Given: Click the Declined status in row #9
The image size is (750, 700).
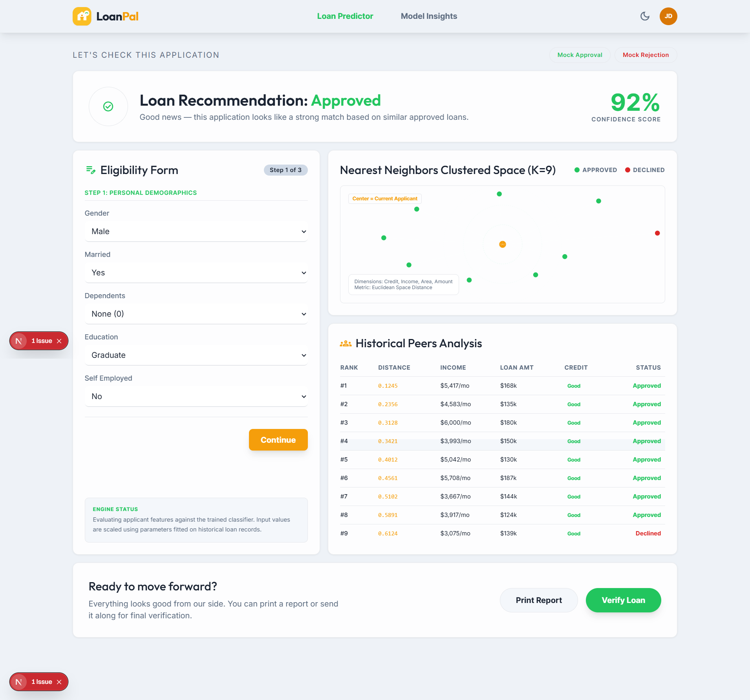Looking at the screenshot, I should click(648, 533).
